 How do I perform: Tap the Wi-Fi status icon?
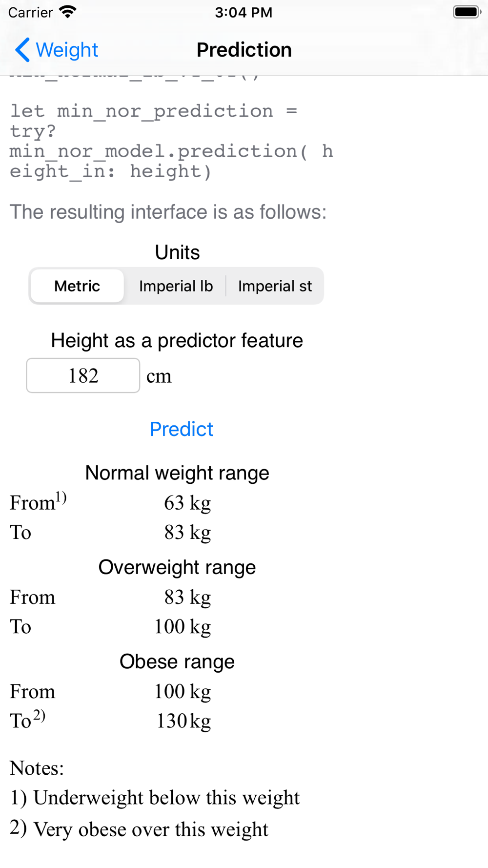click(x=68, y=12)
